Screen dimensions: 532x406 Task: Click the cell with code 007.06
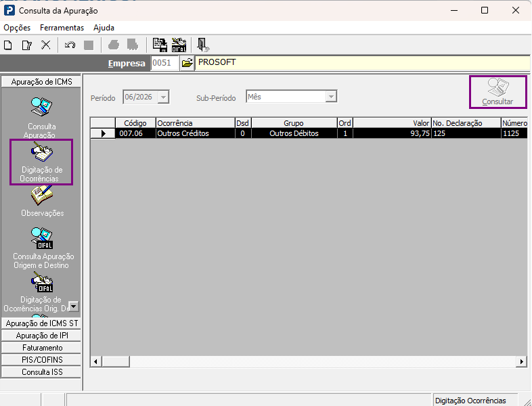[135, 133]
